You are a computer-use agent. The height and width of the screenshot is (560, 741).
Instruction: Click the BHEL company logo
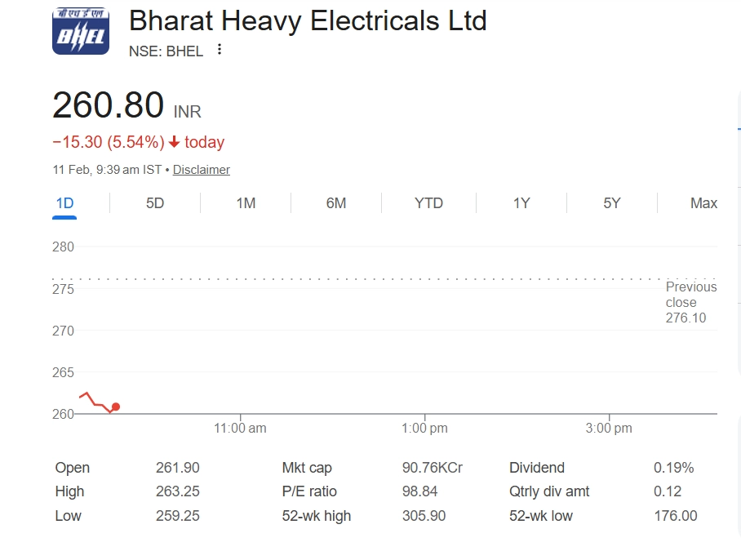click(81, 31)
